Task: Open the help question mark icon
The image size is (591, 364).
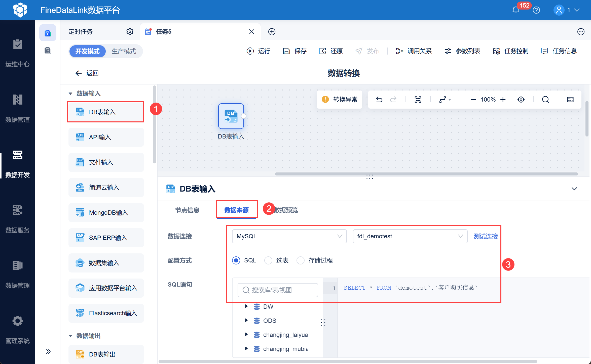Action: [536, 10]
